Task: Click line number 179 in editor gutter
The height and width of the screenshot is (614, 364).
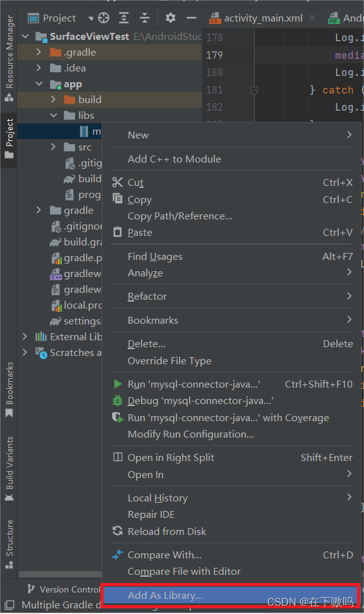Action: [x=214, y=55]
